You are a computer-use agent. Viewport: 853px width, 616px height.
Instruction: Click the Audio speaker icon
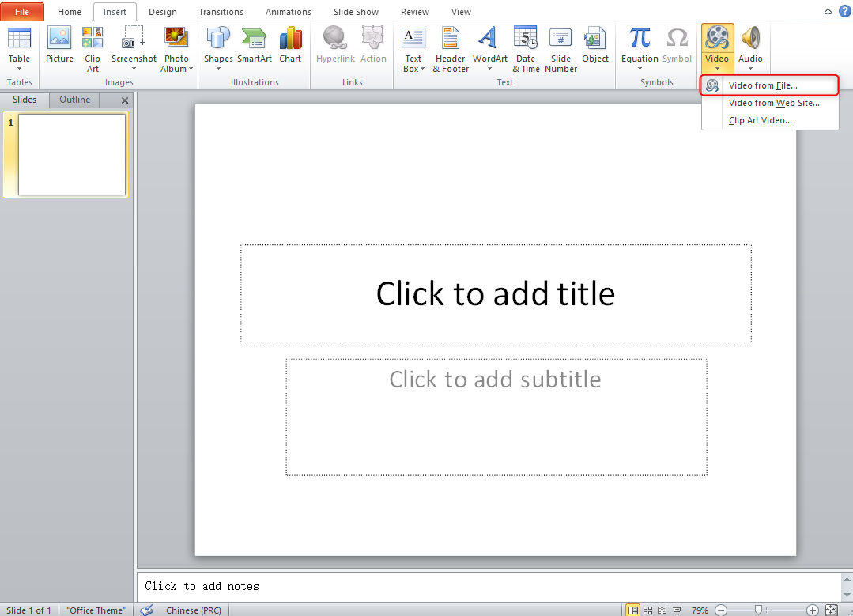(x=750, y=38)
